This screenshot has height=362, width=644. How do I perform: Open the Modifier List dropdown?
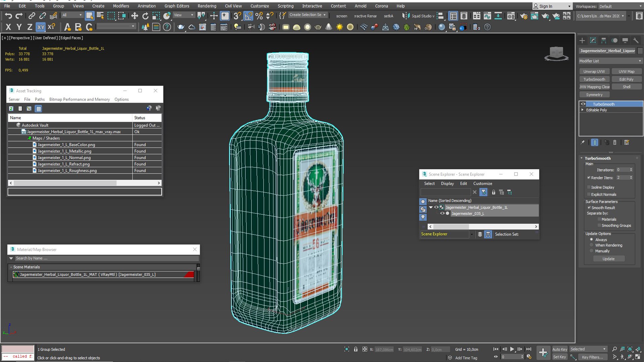coord(610,61)
